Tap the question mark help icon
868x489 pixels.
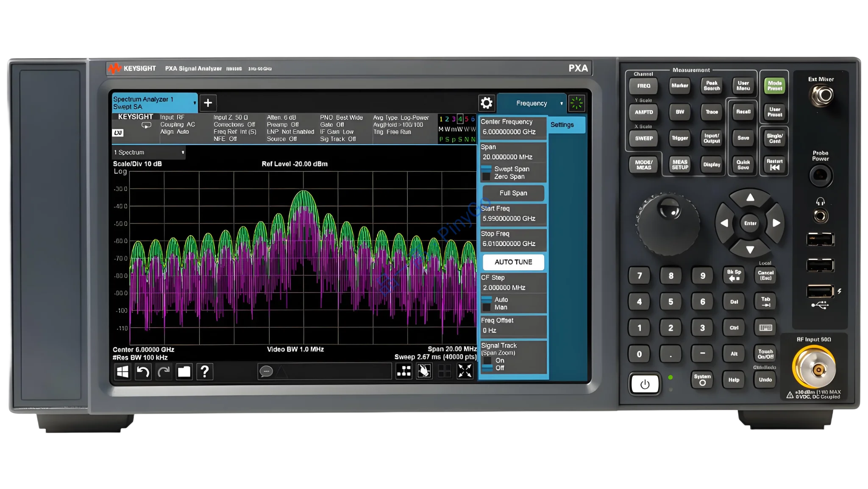205,372
